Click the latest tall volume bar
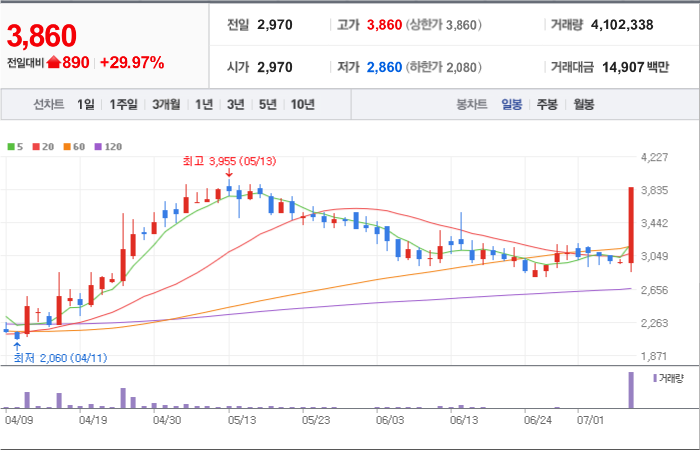This screenshot has width=700, height=450. tap(631, 390)
